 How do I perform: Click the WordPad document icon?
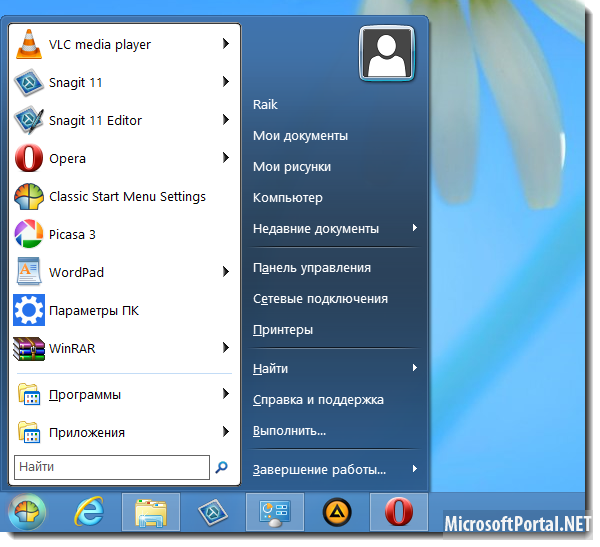coord(29,272)
